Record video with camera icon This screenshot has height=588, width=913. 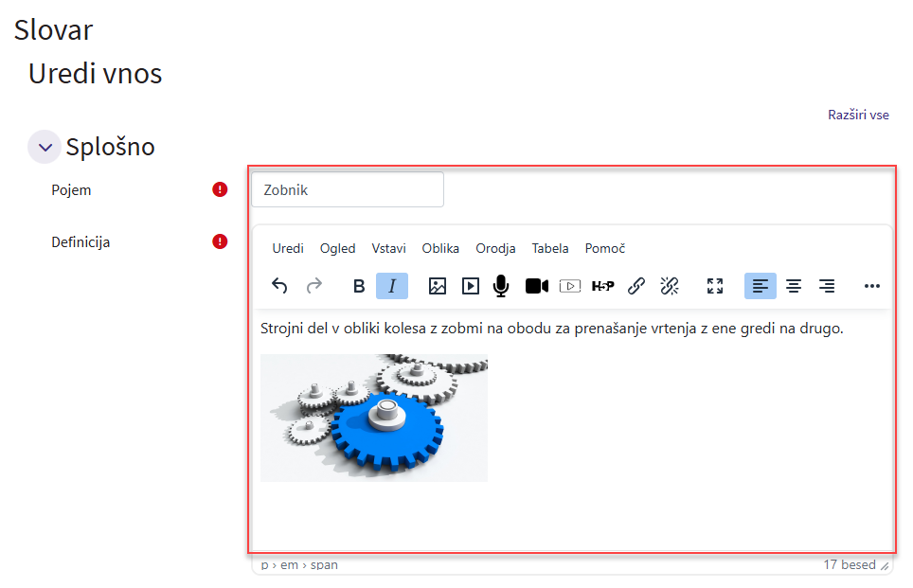click(x=537, y=286)
